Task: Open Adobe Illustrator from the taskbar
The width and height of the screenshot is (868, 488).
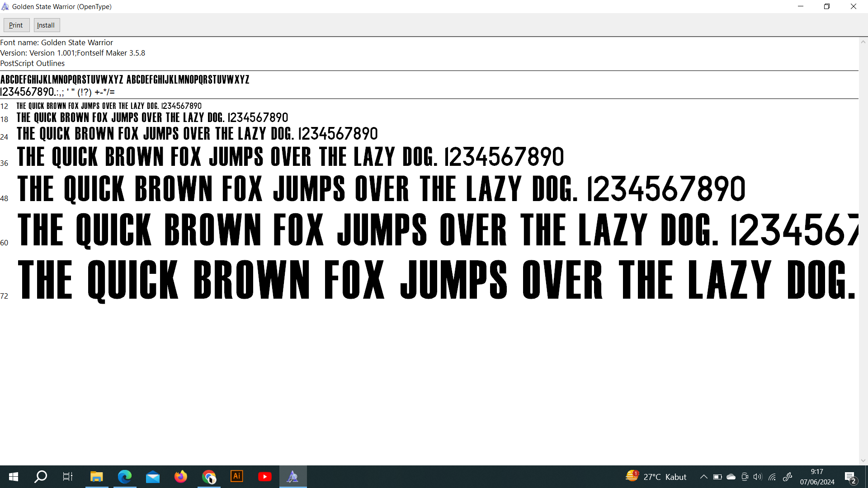Action: click(x=237, y=477)
